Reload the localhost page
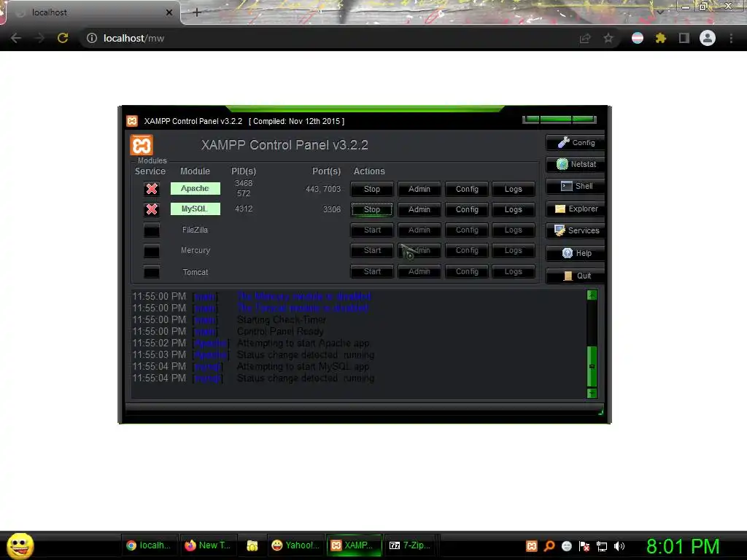The image size is (747, 560). pyautogui.click(x=63, y=38)
